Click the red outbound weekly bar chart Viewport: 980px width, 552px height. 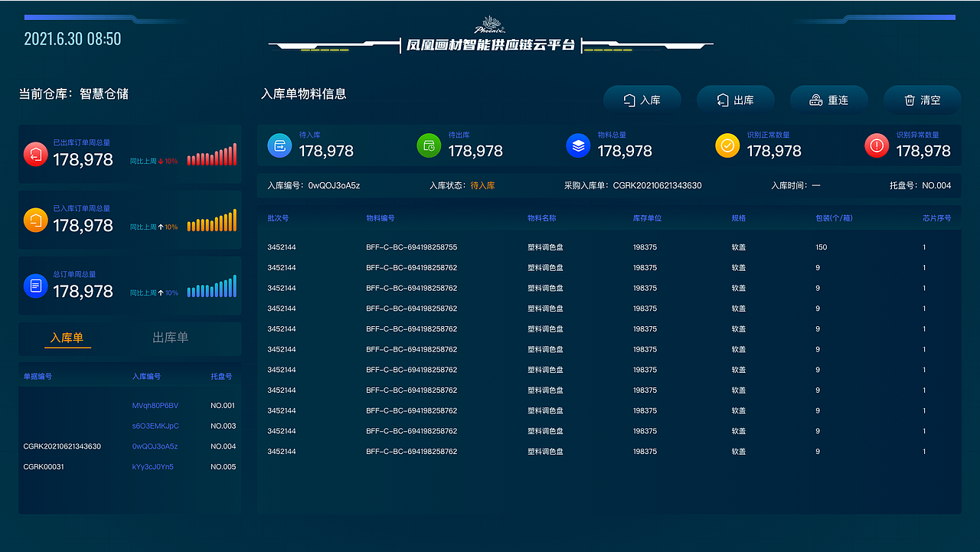(x=212, y=155)
